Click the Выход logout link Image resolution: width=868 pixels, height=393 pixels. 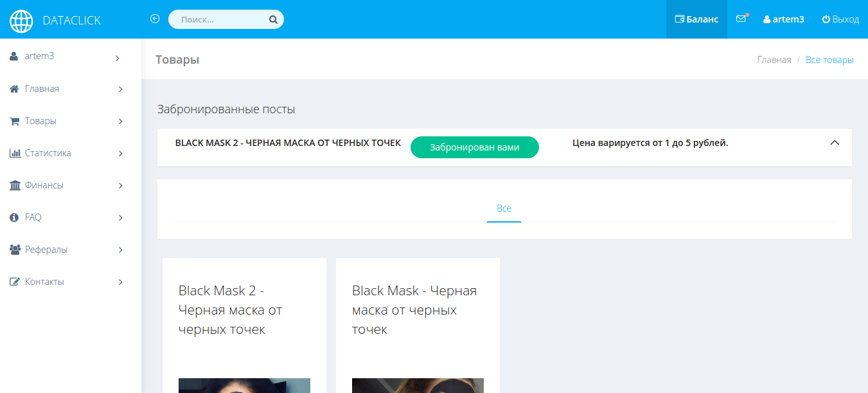point(840,19)
